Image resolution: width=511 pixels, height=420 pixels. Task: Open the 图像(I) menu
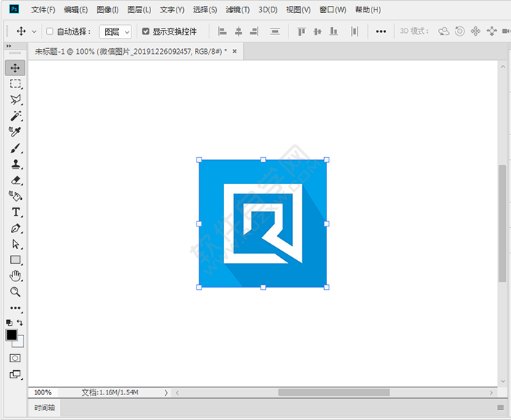107,9
